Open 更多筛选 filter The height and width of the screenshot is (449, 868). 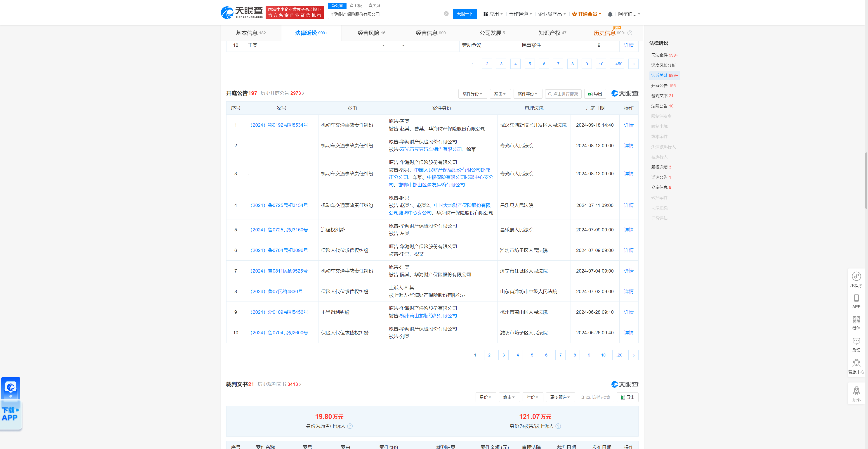560,397
